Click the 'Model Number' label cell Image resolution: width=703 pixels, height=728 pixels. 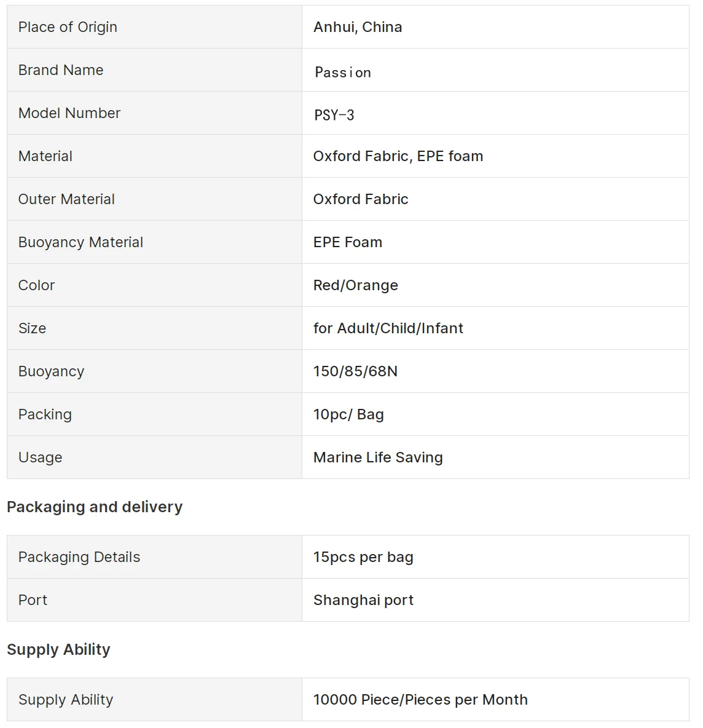pos(69,113)
